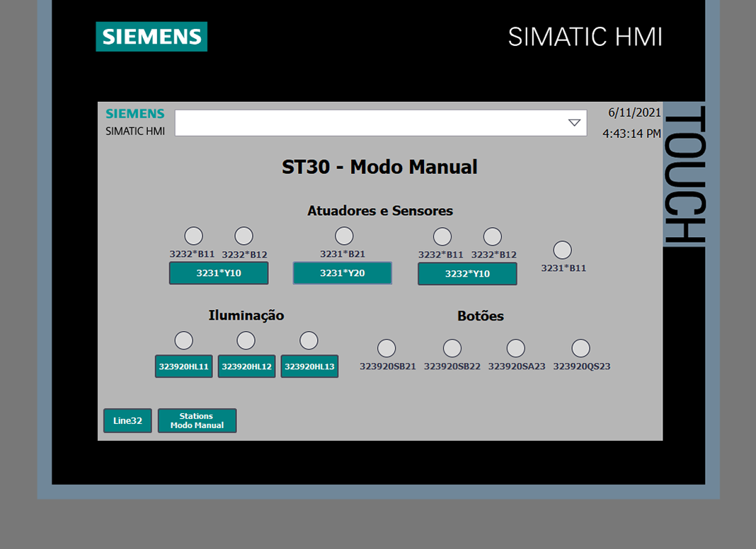Click the 323920SB22 button status indicator
756x549 pixels.
(452, 348)
